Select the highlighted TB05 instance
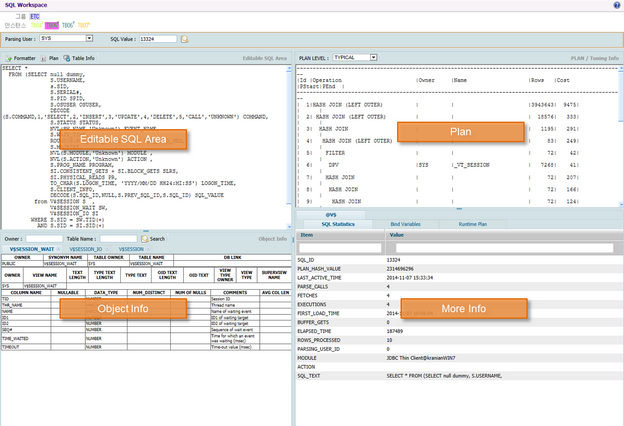The image size is (624, 426). 52,25
